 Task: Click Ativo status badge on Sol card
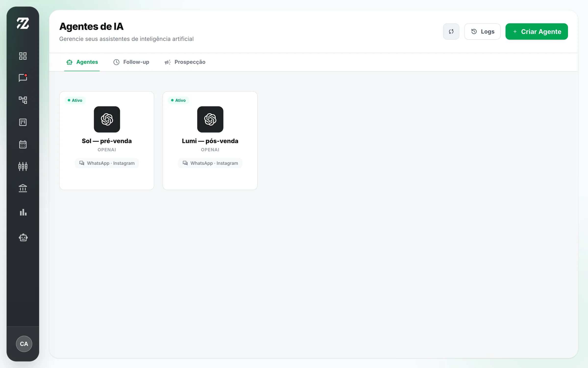click(x=75, y=100)
